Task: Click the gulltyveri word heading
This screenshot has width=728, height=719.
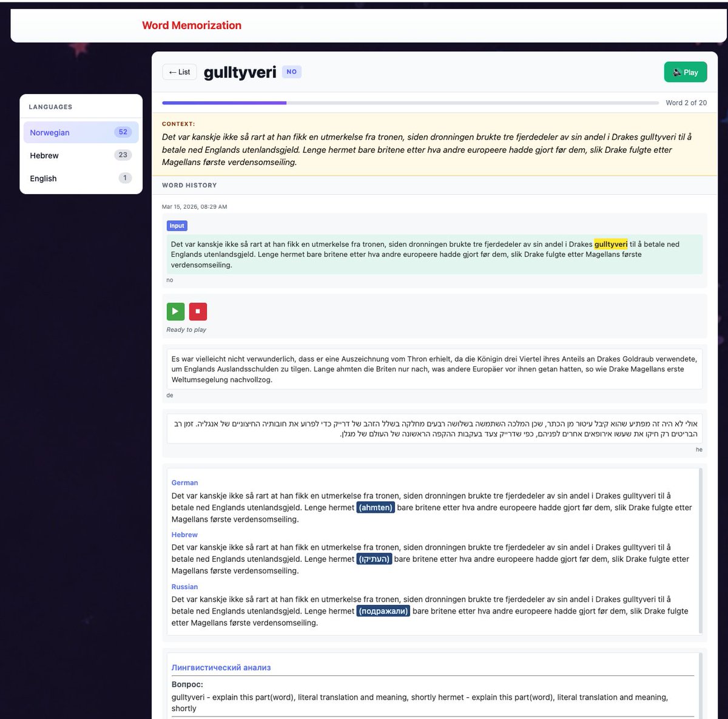Action: pyautogui.click(x=240, y=72)
